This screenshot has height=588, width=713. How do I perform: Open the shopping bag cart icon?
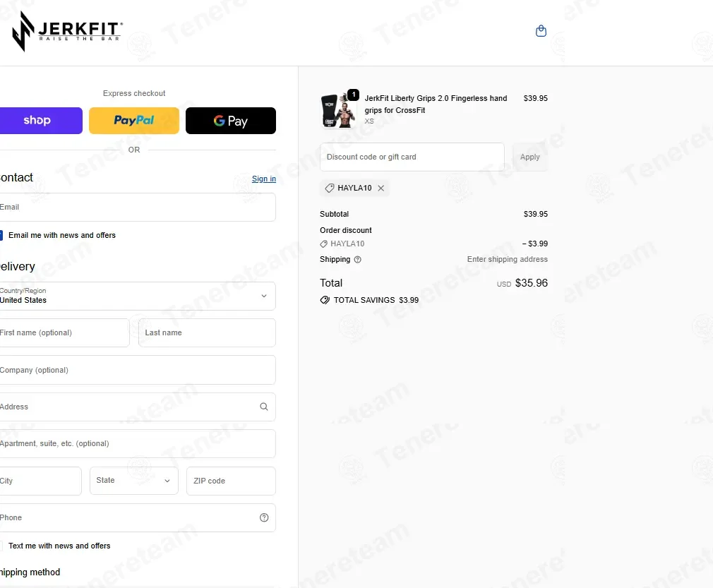(541, 31)
